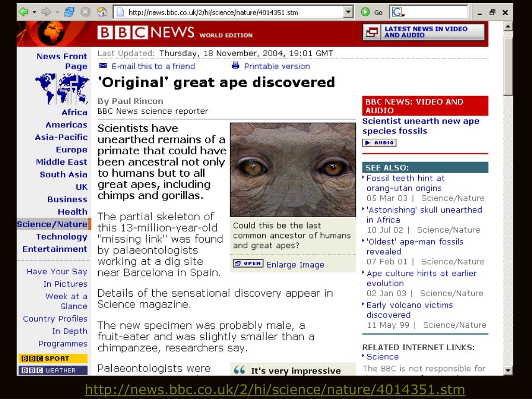The width and height of the screenshot is (532, 399).
Task: Click the Enlarge Image link
Action: (x=295, y=264)
